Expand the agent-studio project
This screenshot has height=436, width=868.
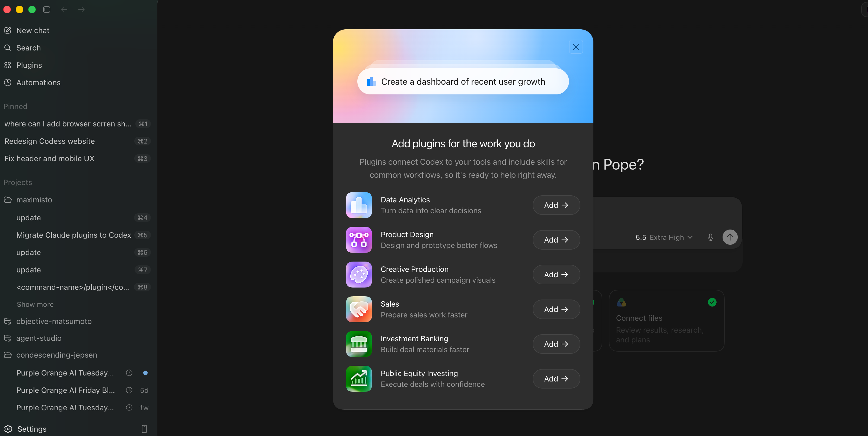(77, 338)
